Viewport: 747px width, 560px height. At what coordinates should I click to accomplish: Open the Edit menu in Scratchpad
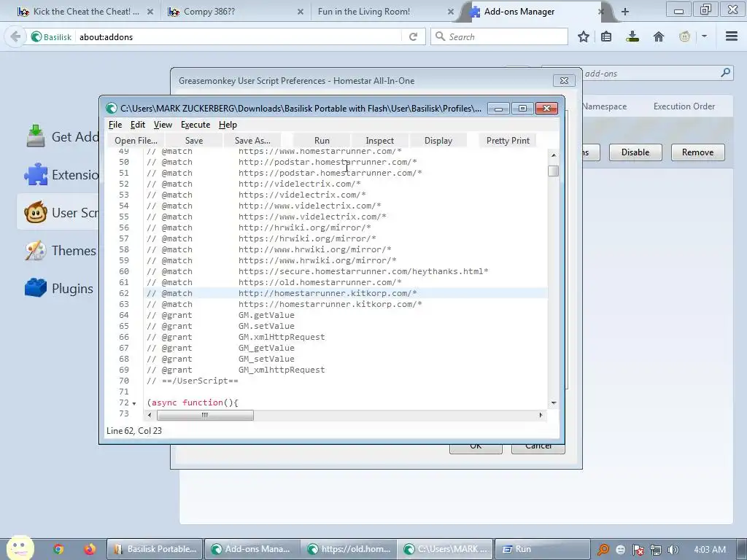click(138, 124)
